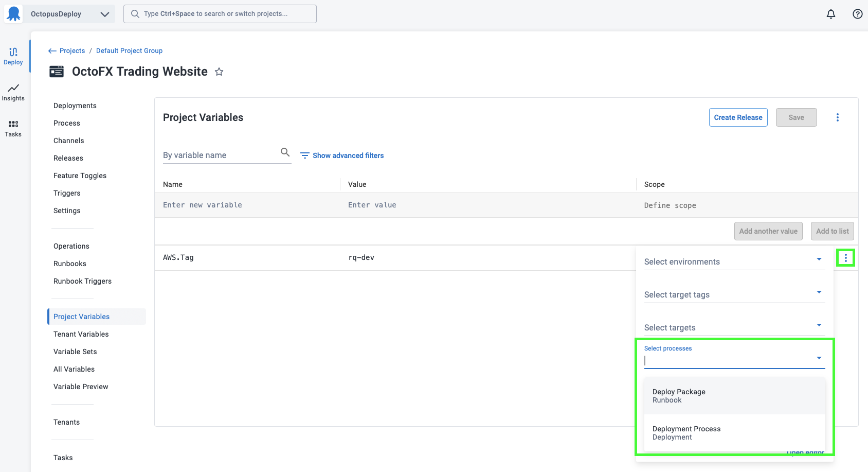Go back to Projects breadcrumb
Image resolution: width=868 pixels, height=472 pixels.
[x=67, y=50]
